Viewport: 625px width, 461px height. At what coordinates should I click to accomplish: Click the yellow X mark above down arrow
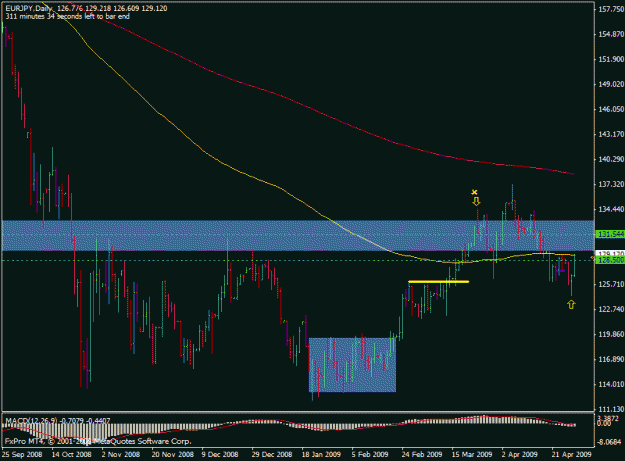474,192
